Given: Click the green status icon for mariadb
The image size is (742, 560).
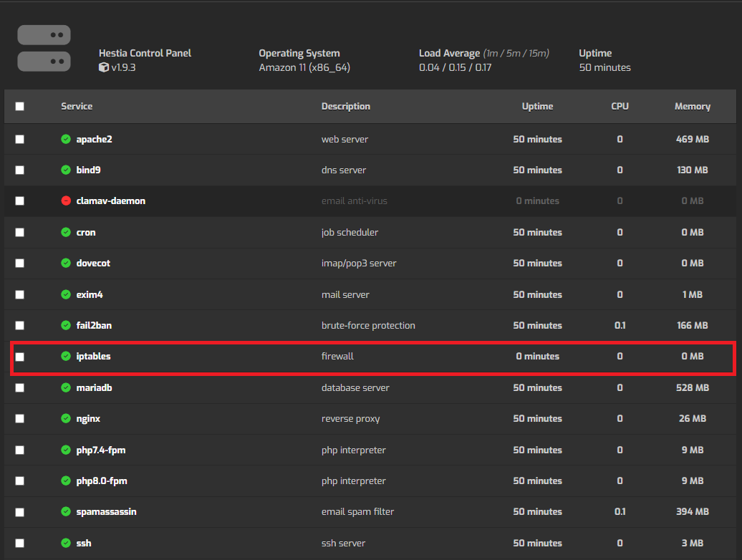Looking at the screenshot, I should 66,388.
